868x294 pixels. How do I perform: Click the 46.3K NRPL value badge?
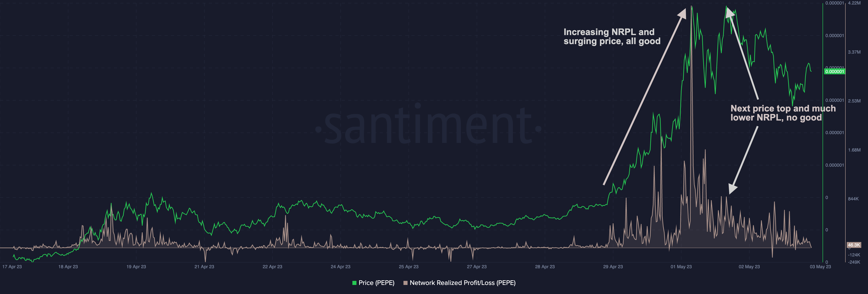tap(854, 245)
